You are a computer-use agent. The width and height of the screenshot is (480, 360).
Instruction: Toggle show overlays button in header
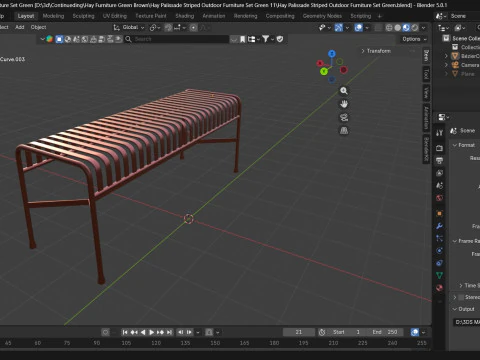pyautogui.click(x=359, y=28)
